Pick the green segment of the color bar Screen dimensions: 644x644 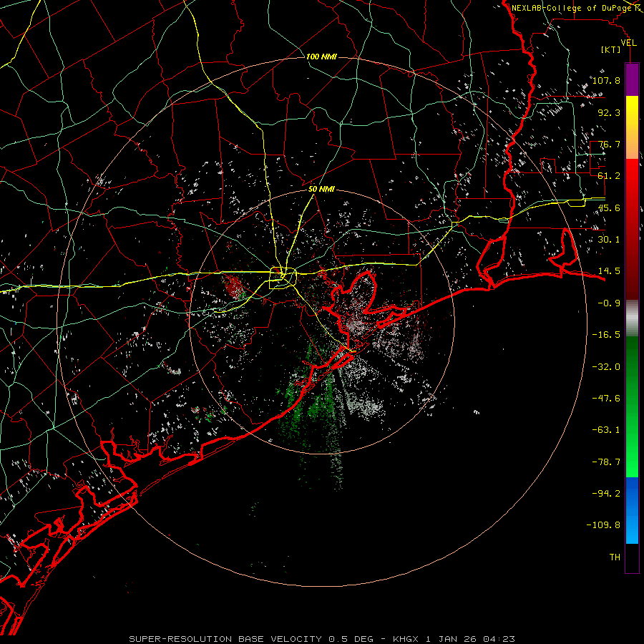(x=632, y=406)
